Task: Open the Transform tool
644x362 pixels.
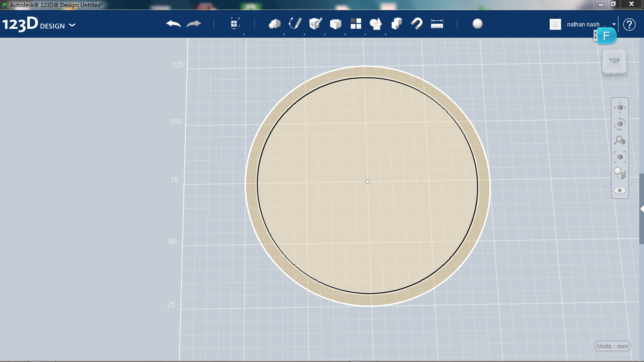Action: (235, 24)
